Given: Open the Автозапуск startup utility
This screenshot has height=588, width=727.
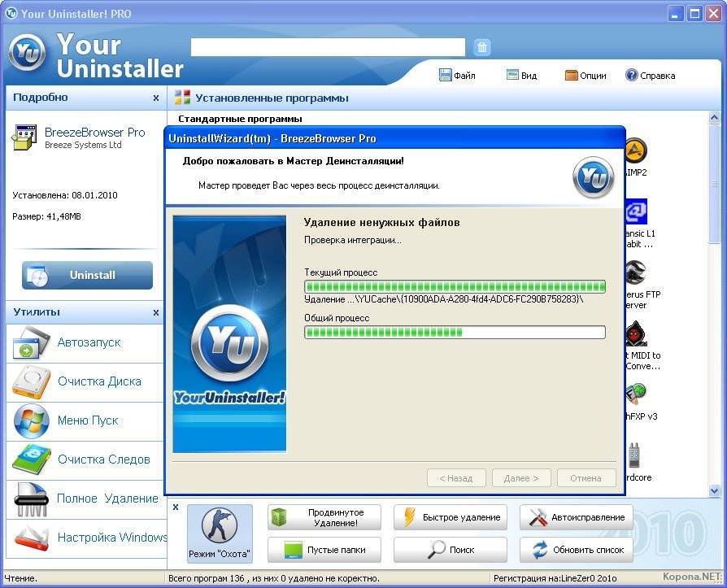Looking at the screenshot, I should tap(85, 343).
